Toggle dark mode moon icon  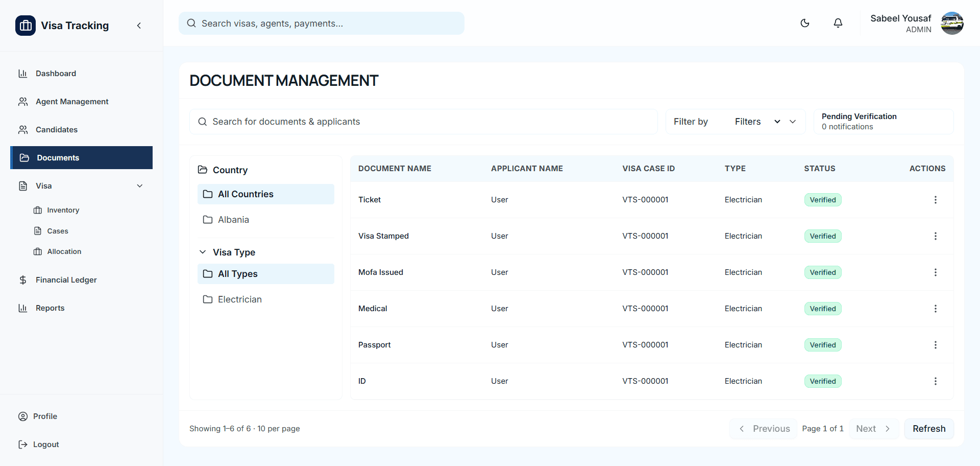point(805,23)
